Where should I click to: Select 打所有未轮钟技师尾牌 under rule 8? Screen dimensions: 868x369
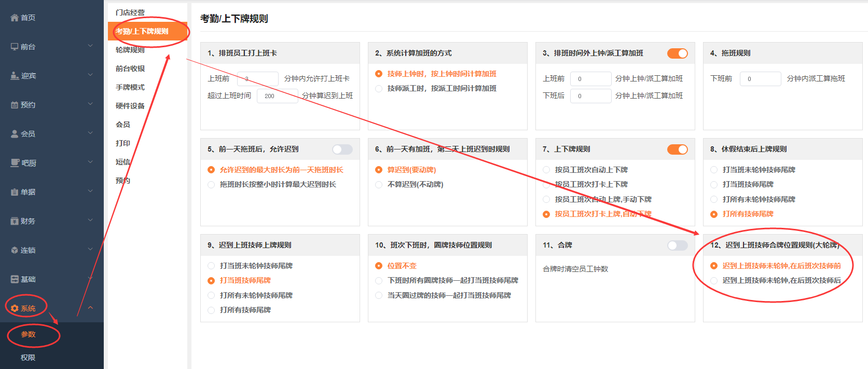pyautogui.click(x=753, y=199)
